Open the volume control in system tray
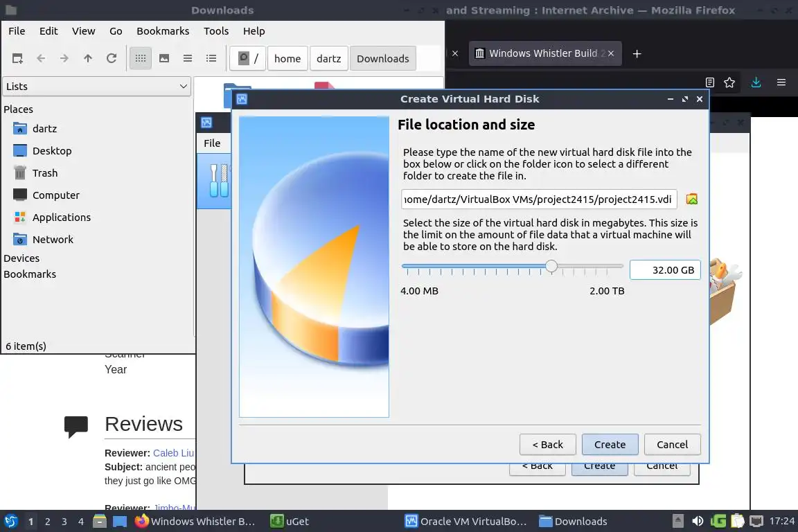798x532 pixels. (x=698, y=522)
